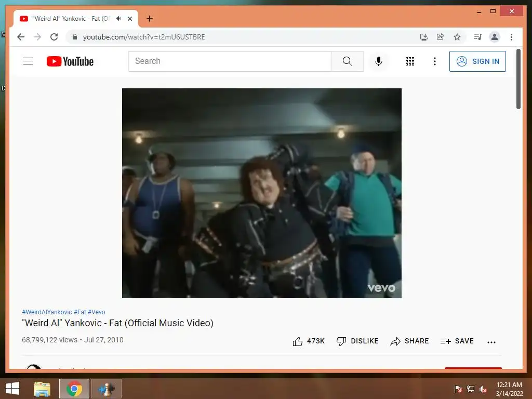Open a new browser tab
The width and height of the screenshot is (532, 399).
pyautogui.click(x=150, y=19)
